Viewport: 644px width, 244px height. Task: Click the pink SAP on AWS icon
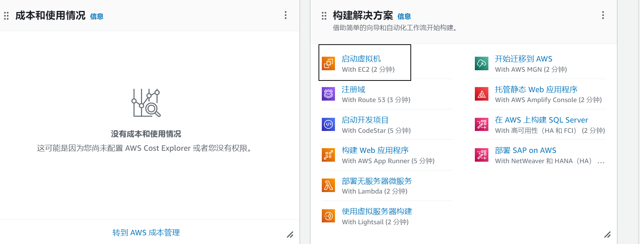[x=481, y=155]
